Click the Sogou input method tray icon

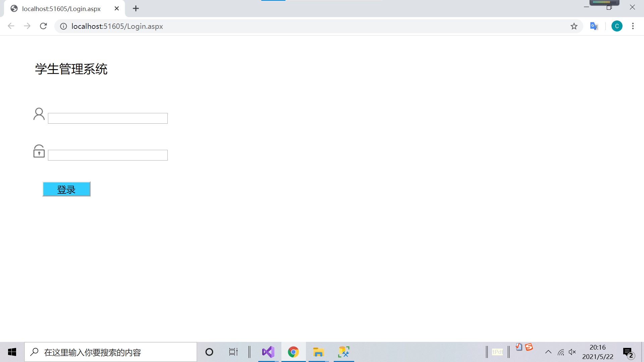pos(529,347)
